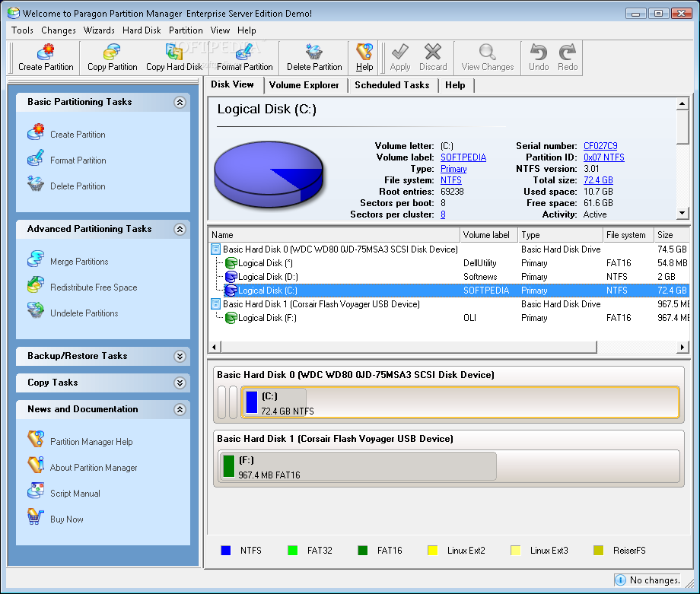Screen dimensions: 700x594
Task: Select Basic Hard Disk 0 tree entry
Action: pos(340,249)
